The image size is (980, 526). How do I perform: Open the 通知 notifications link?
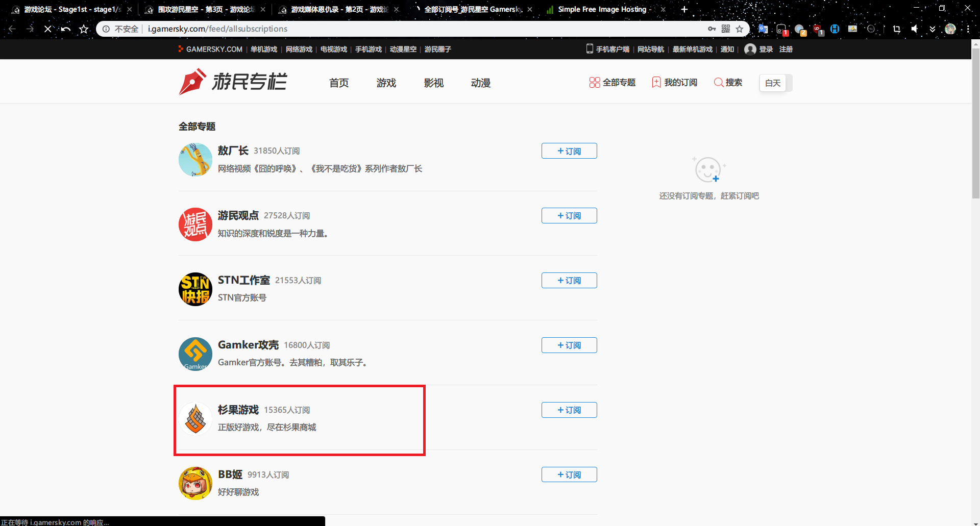click(727, 49)
